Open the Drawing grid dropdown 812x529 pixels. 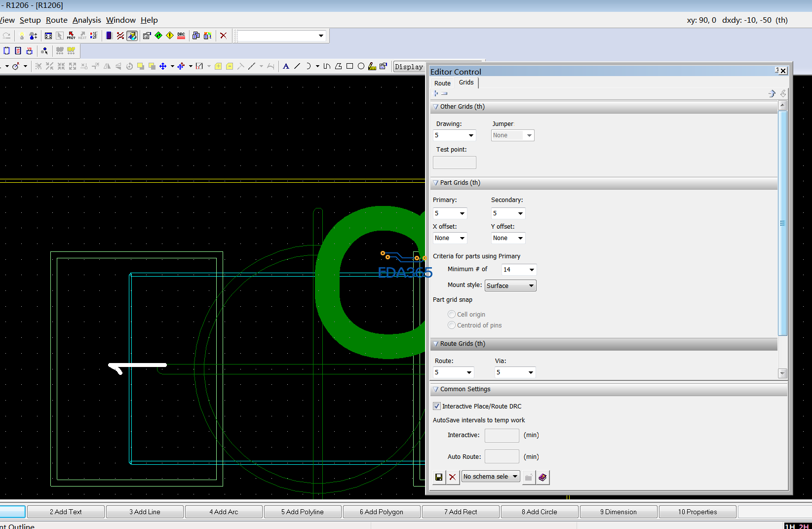click(x=455, y=135)
